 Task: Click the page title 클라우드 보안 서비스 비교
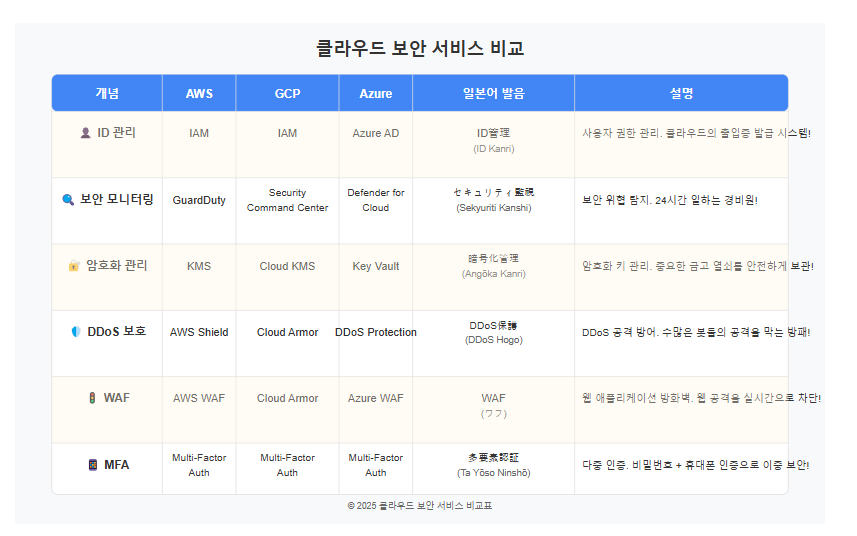click(420, 48)
